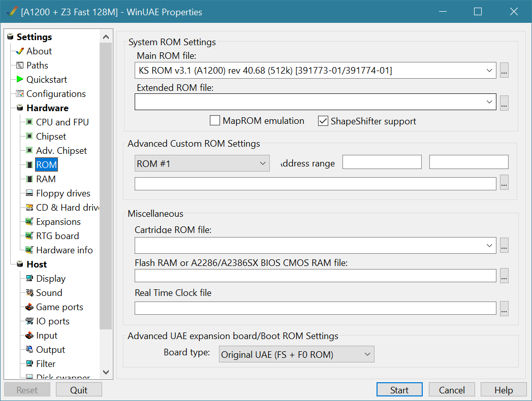Open the Board type dropdown
The width and height of the screenshot is (532, 401).
(x=297, y=354)
